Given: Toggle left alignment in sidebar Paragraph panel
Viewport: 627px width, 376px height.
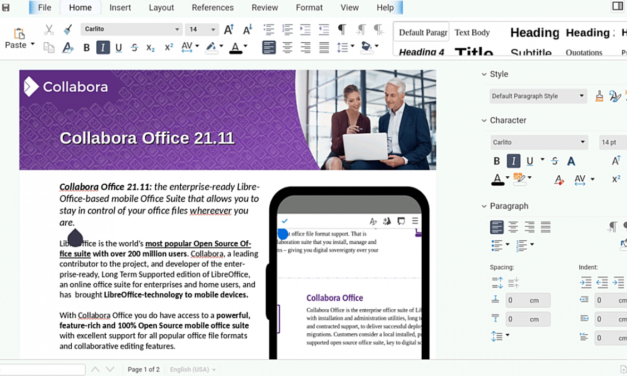Looking at the screenshot, I should click(497, 227).
